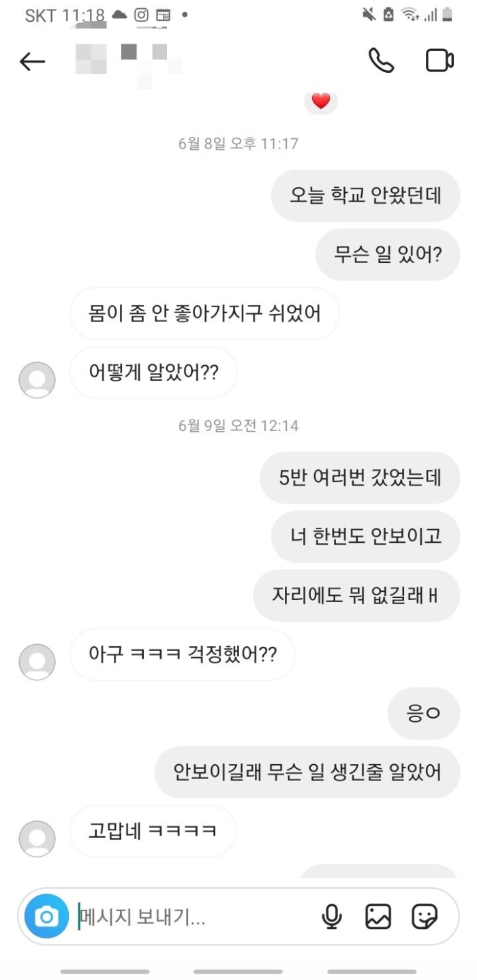Screen dimensions: 477x980
Task: Start a video call
Action: pos(440,61)
